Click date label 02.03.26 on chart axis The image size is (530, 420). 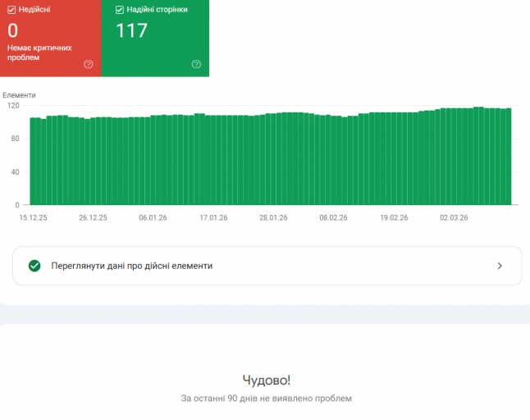point(454,217)
